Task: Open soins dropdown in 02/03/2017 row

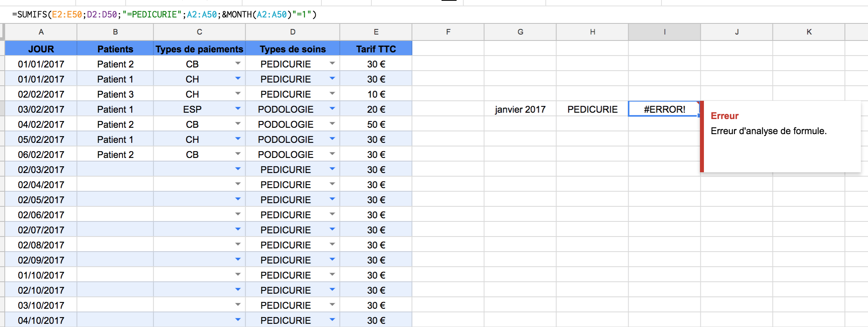Action: [332, 169]
